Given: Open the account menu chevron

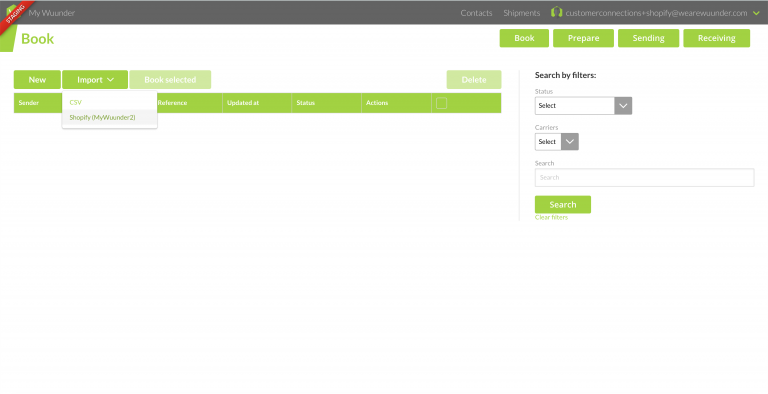Looking at the screenshot, I should tap(756, 13).
